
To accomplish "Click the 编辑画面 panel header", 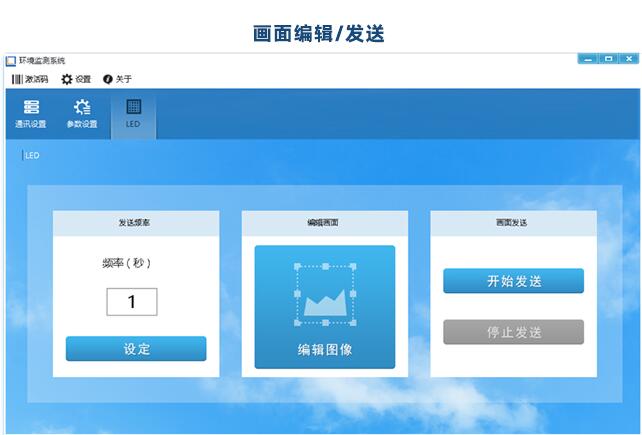I will pyautogui.click(x=324, y=223).
